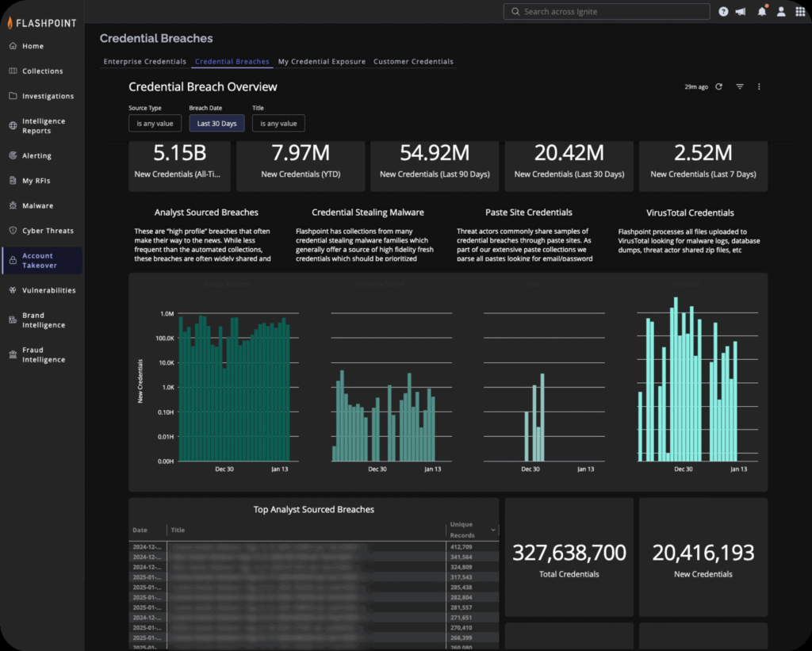Screen dimensions: 812x651
Task: Click the Home house icon
Action: (x=13, y=46)
